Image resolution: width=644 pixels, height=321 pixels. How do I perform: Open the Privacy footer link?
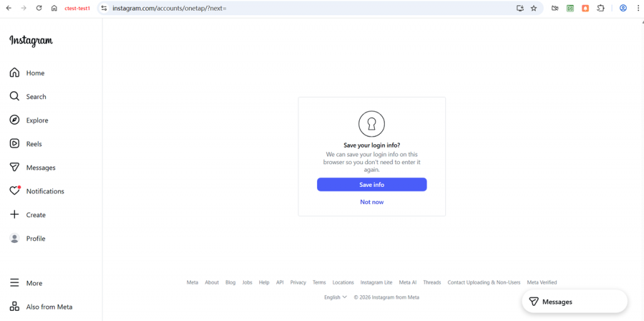[298, 283]
